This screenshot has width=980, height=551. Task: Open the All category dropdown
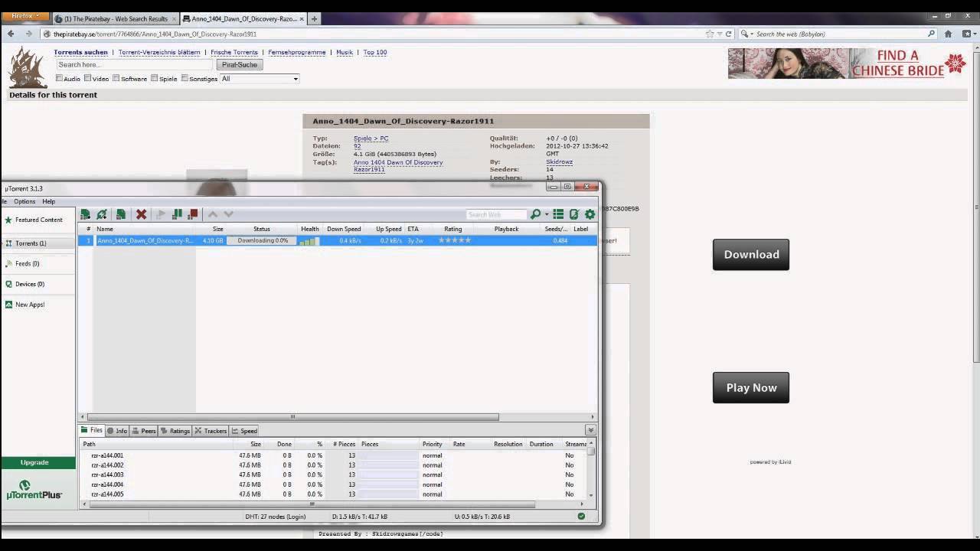(x=260, y=79)
